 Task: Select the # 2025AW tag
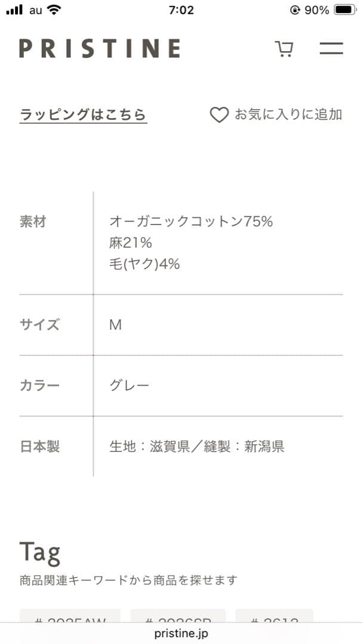coord(70,619)
